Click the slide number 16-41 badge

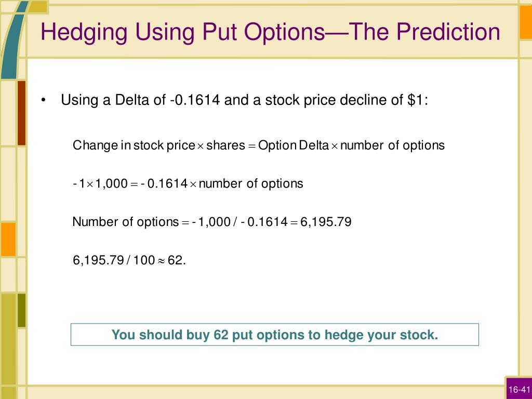click(x=519, y=389)
